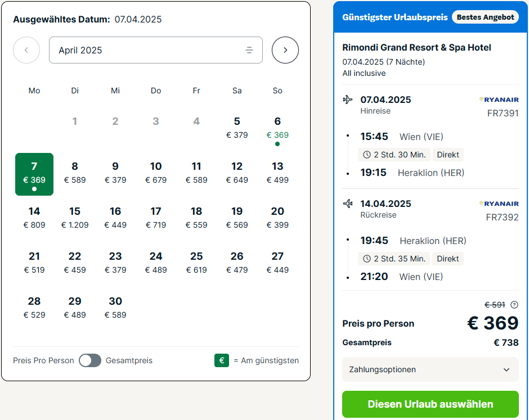This screenshot has height=420, width=529.
Task: Click the outbound flight plane icon
Action: click(x=348, y=100)
